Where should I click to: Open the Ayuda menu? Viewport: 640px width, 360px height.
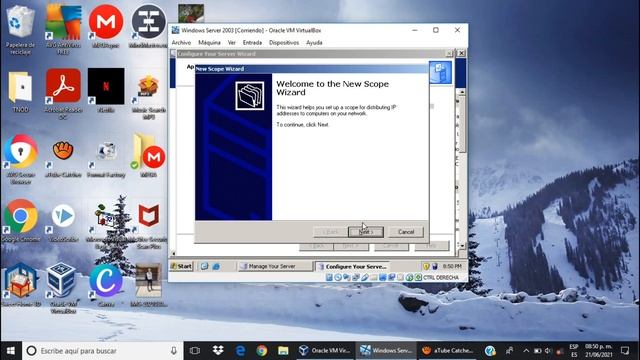tap(314, 42)
